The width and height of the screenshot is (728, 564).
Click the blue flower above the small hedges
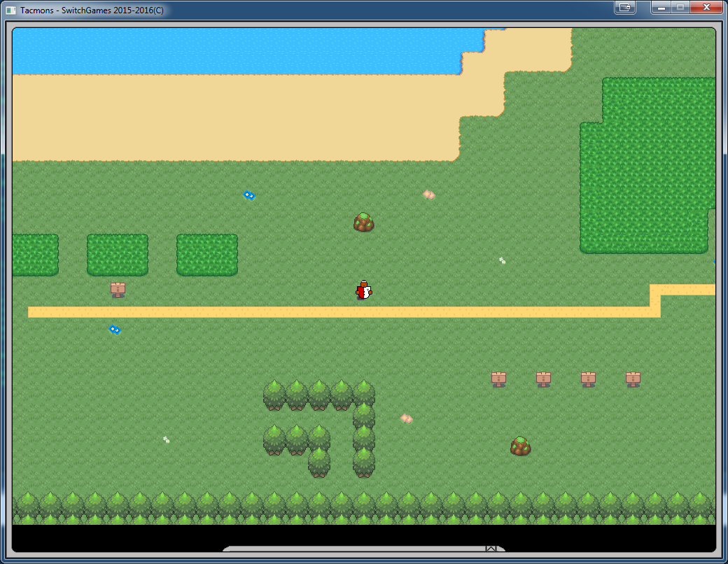point(249,195)
